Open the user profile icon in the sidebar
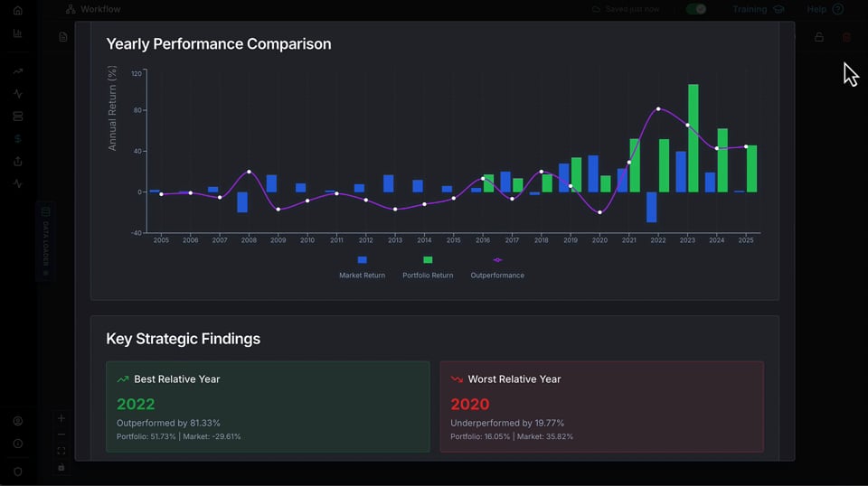 [17, 421]
